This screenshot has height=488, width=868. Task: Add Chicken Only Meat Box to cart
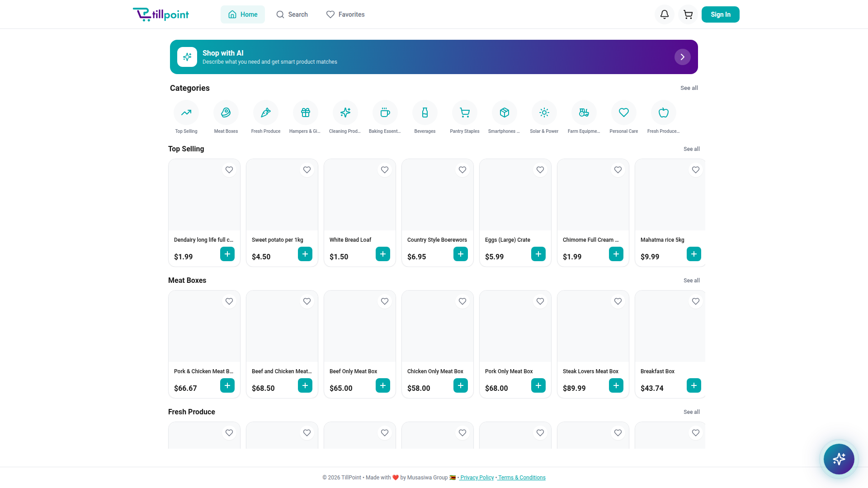click(461, 385)
